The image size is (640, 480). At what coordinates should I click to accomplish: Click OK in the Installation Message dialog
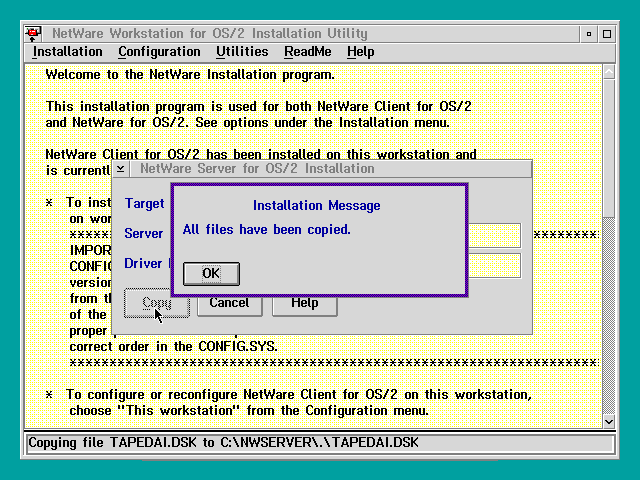211,273
